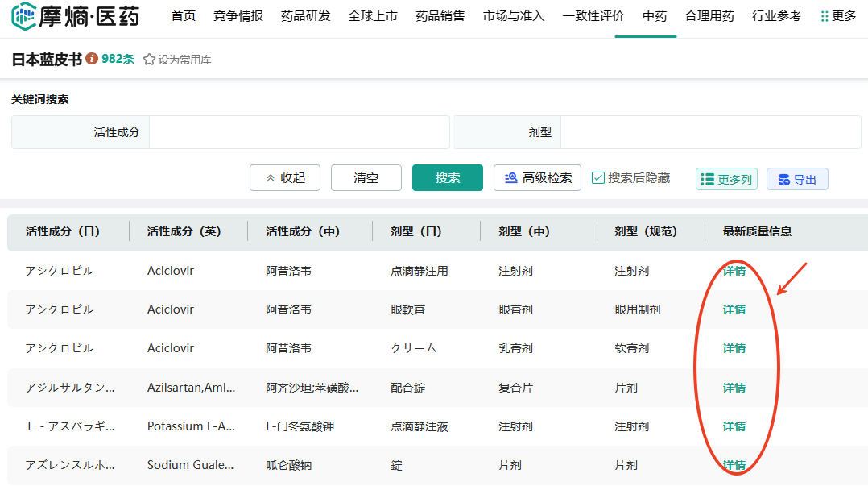Open the 更多 grid menu
The height and width of the screenshot is (486, 868).
coord(837,16)
